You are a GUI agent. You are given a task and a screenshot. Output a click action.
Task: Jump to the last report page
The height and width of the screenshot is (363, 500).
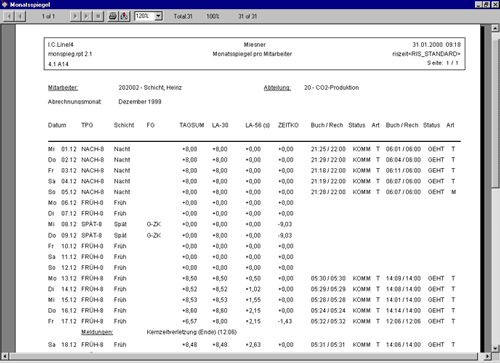pyautogui.click(x=87, y=16)
